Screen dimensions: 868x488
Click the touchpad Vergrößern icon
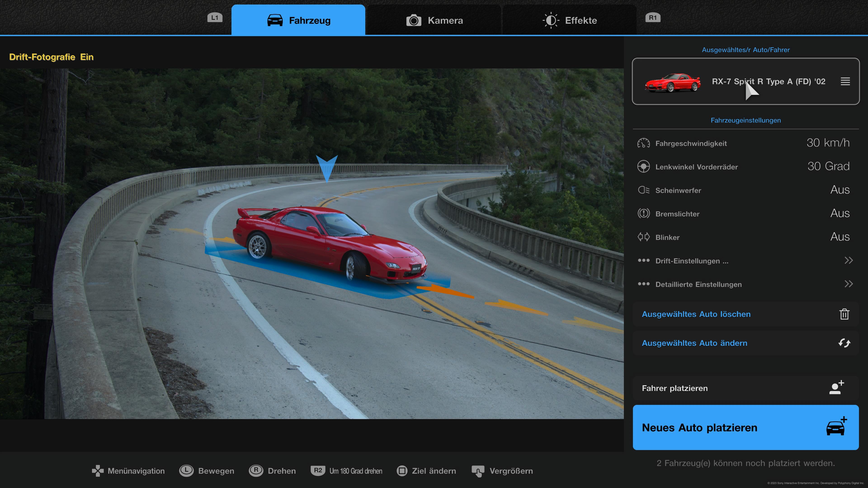pos(478,471)
